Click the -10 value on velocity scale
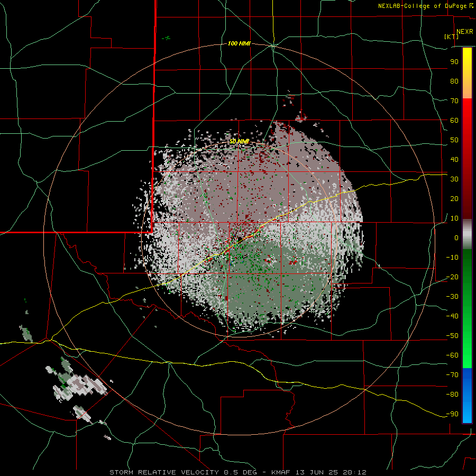 coord(452,258)
